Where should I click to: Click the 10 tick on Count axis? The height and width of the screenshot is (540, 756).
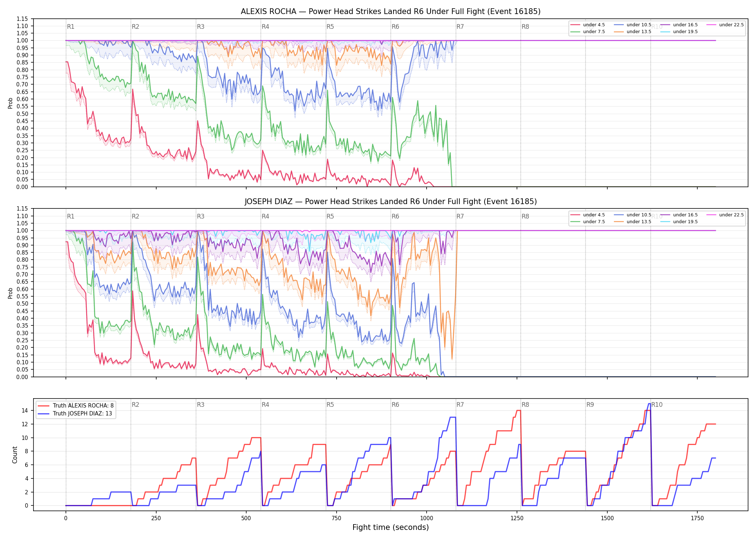(25, 438)
